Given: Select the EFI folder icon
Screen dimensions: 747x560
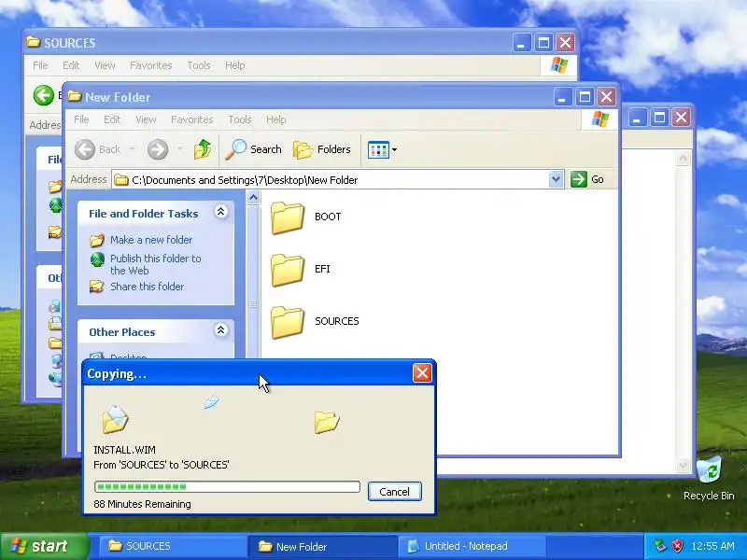Looking at the screenshot, I should click(x=288, y=270).
